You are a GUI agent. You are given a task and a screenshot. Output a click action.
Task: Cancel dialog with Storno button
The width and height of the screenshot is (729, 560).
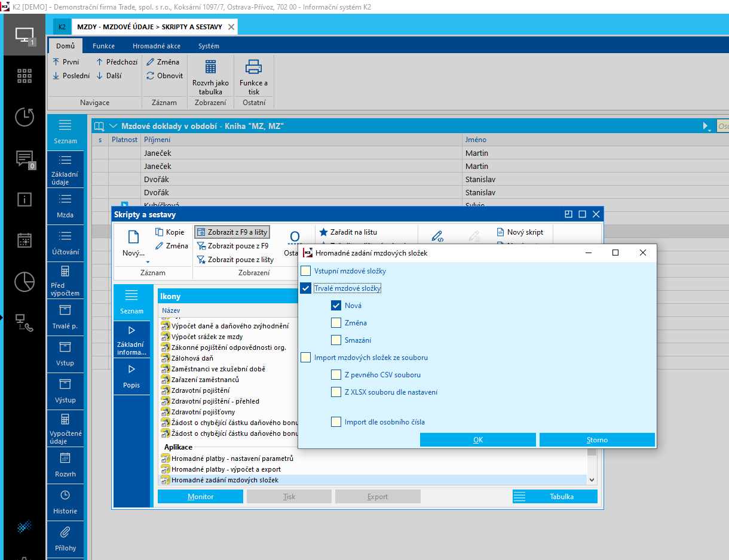pos(597,440)
